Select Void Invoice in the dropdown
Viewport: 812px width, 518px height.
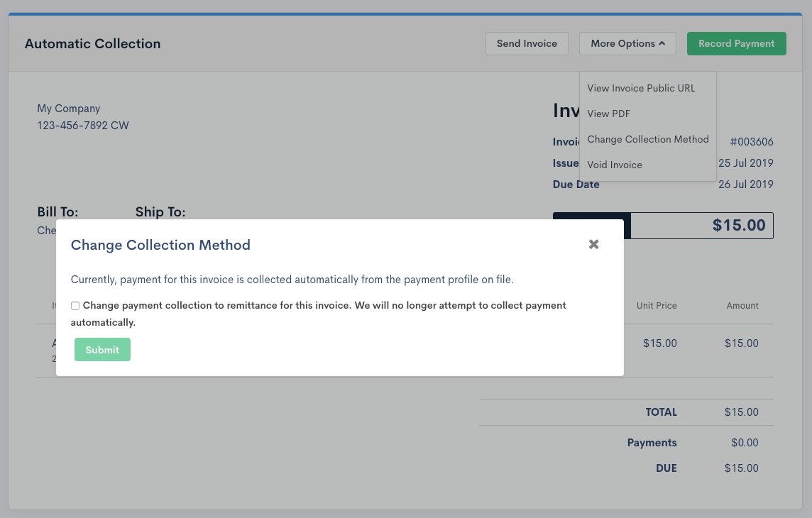pyautogui.click(x=615, y=165)
